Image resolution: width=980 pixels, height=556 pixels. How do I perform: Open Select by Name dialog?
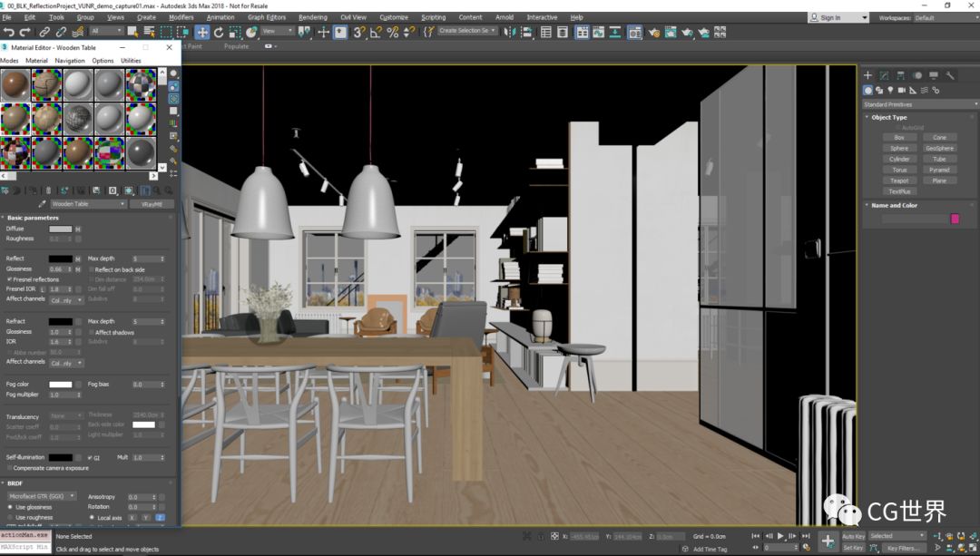[150, 31]
